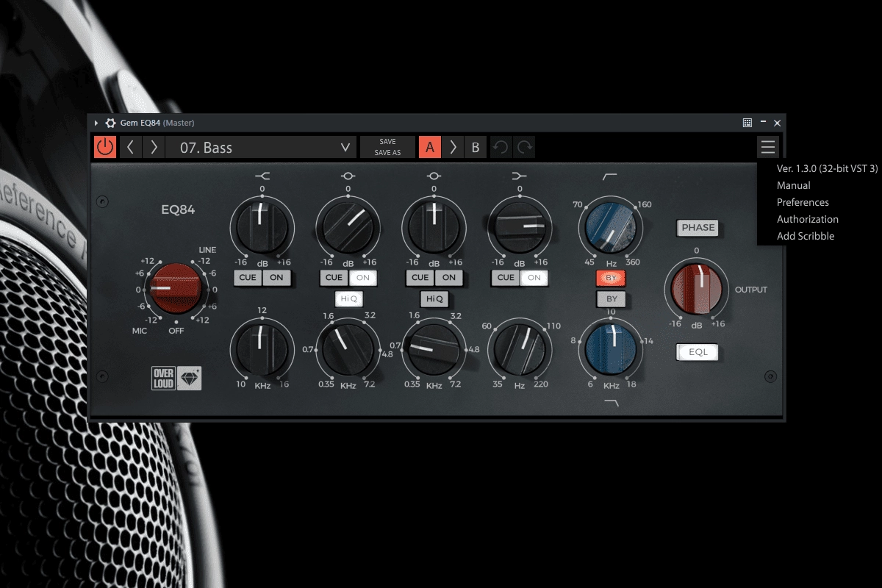Invert polarity with the PHASE button
This screenshot has width=882, height=588.
tap(698, 227)
